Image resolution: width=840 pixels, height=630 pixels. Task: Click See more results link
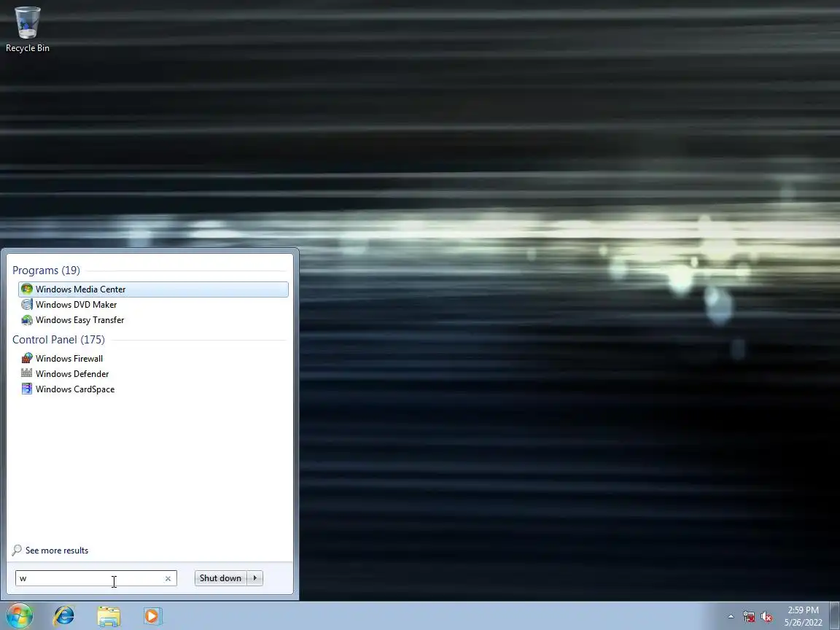[57, 551]
